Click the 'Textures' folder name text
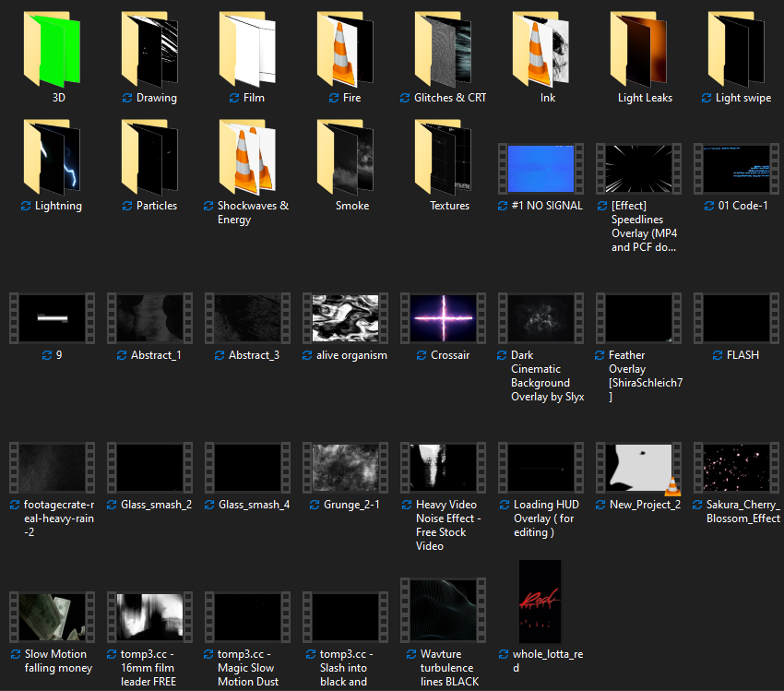The image size is (784, 691). click(x=449, y=206)
